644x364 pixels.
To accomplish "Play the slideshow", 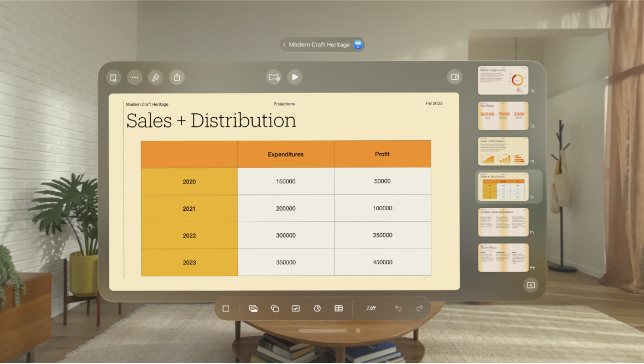I will pyautogui.click(x=295, y=77).
